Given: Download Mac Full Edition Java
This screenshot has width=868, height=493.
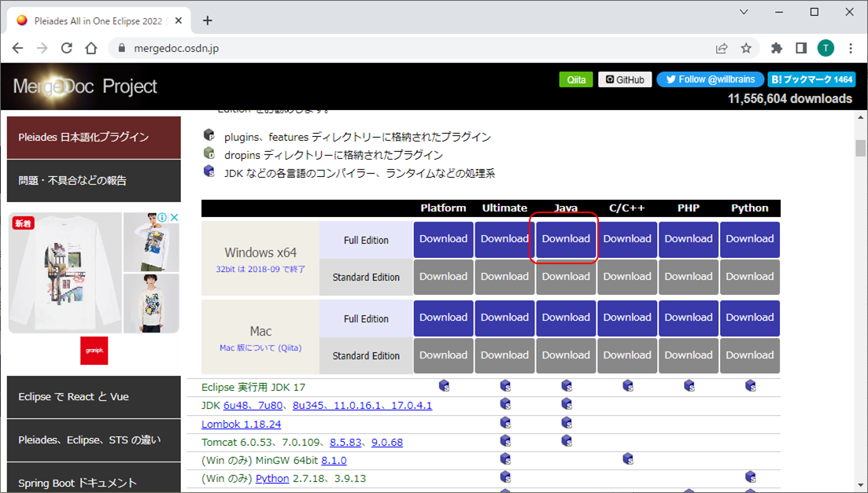Looking at the screenshot, I should (x=566, y=318).
